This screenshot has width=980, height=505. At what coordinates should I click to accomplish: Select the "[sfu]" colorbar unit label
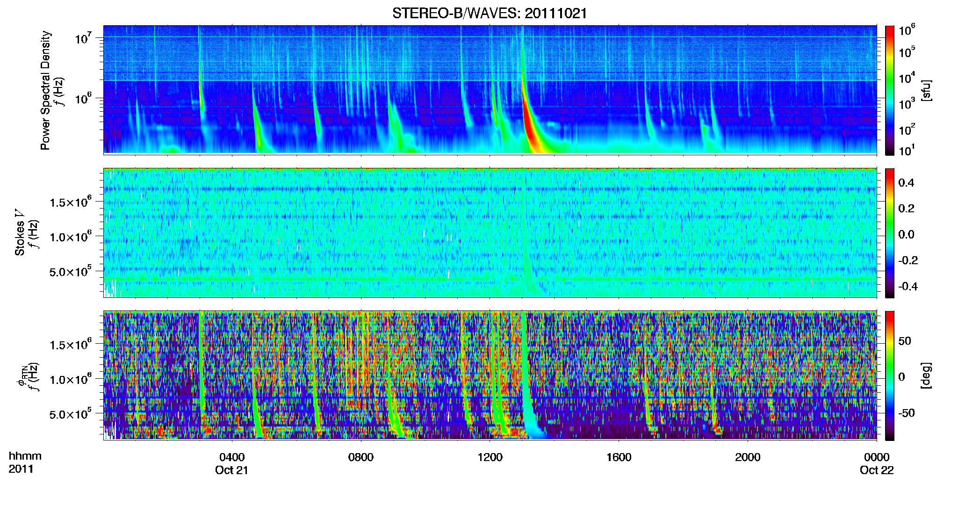pyautogui.click(x=926, y=90)
